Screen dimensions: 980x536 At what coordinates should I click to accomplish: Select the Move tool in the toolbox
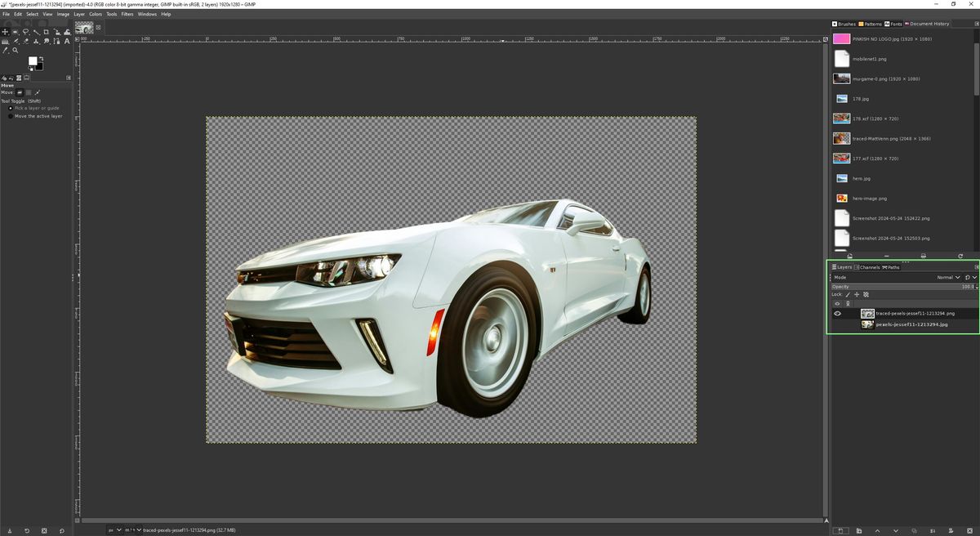pos(5,32)
